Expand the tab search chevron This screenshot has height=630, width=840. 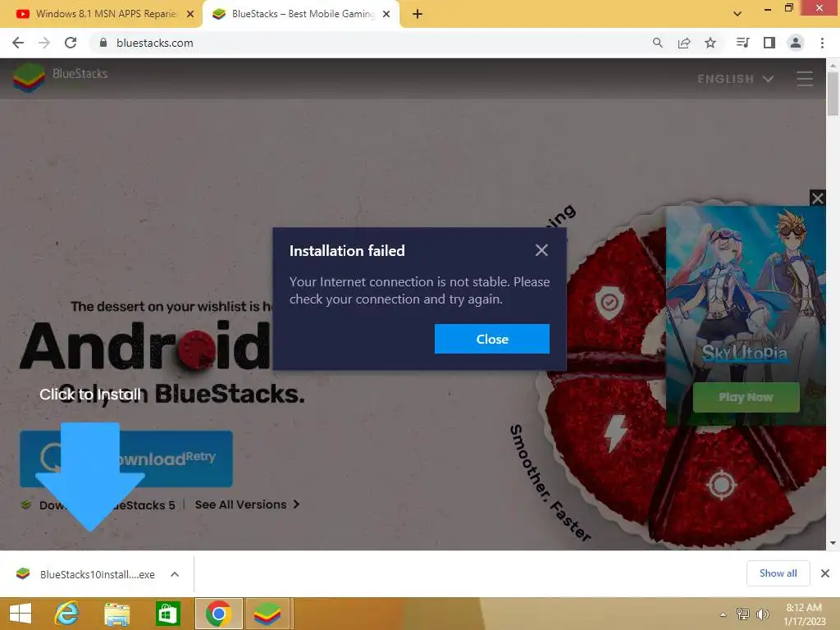click(x=737, y=14)
